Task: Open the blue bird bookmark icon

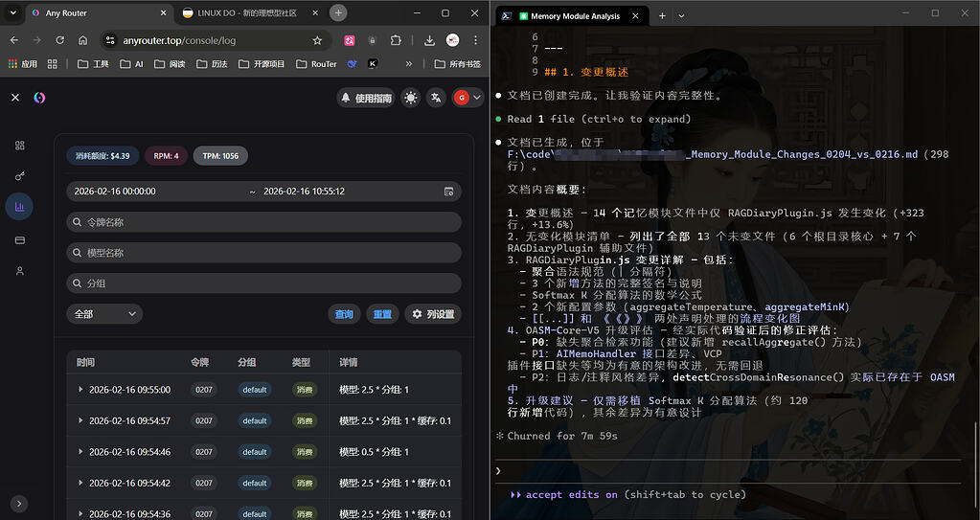Action: (352, 64)
